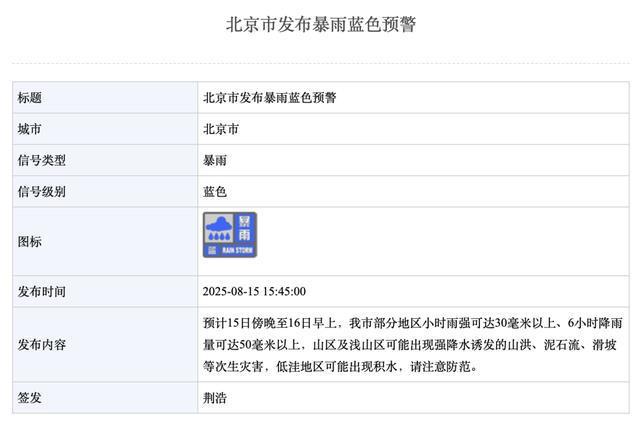Click the 北京市 value in the 城市 row
This screenshot has height=428, width=640.
pyautogui.click(x=221, y=129)
